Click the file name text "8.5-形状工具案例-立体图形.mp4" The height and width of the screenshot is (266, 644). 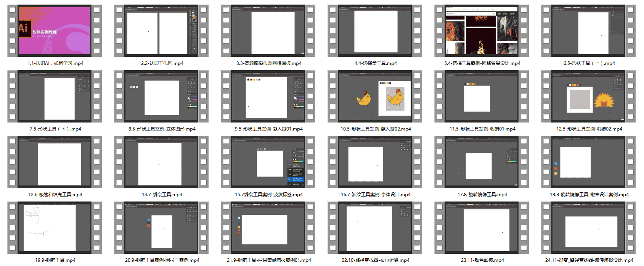tap(162, 129)
